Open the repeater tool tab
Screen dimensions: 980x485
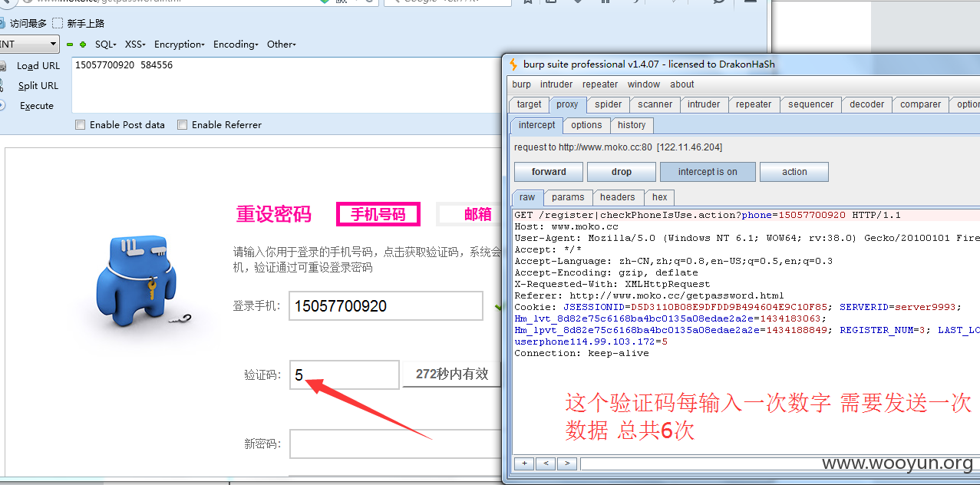(x=754, y=104)
